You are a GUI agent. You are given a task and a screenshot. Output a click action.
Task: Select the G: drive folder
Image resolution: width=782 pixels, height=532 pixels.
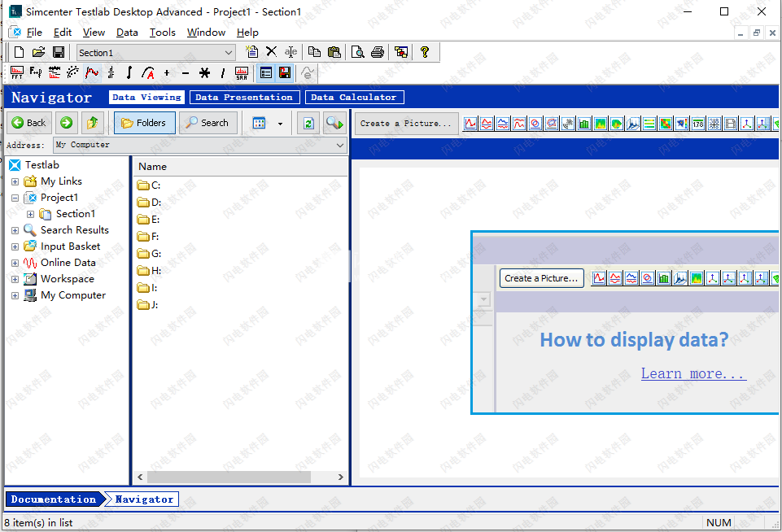149,254
